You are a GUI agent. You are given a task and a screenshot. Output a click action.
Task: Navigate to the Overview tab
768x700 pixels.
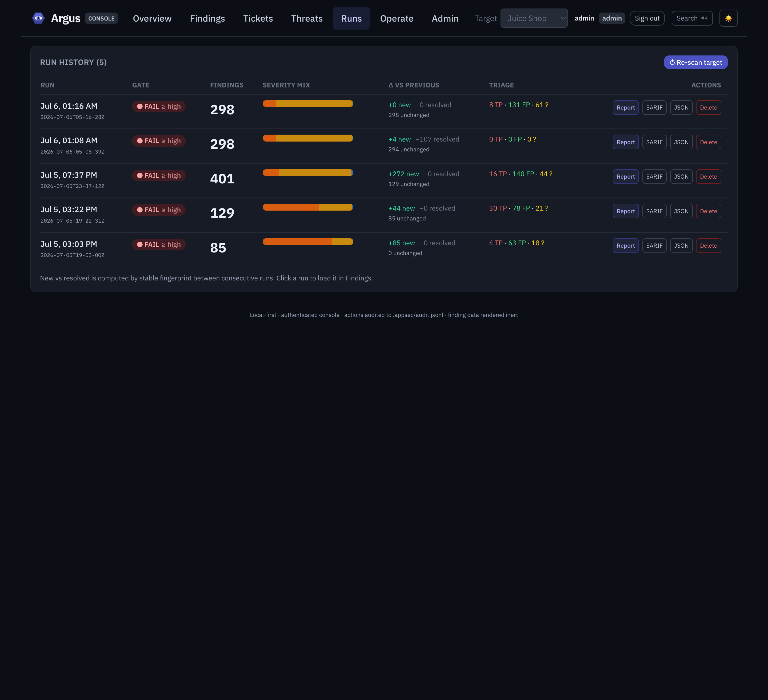[x=152, y=18]
